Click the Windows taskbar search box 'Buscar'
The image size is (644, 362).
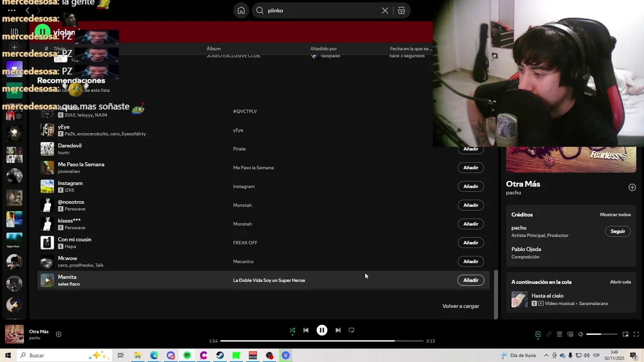63,355
